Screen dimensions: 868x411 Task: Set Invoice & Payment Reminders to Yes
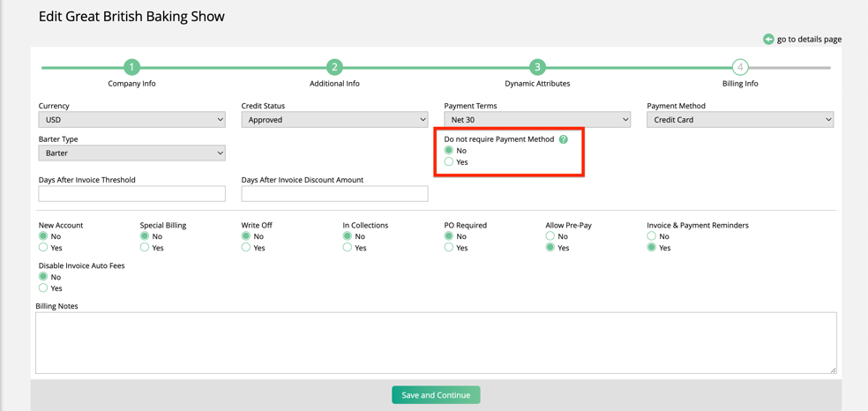tap(652, 248)
